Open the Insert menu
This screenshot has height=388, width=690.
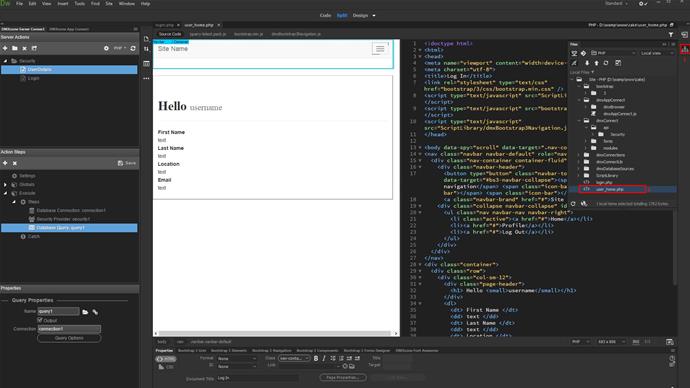[x=63, y=4]
